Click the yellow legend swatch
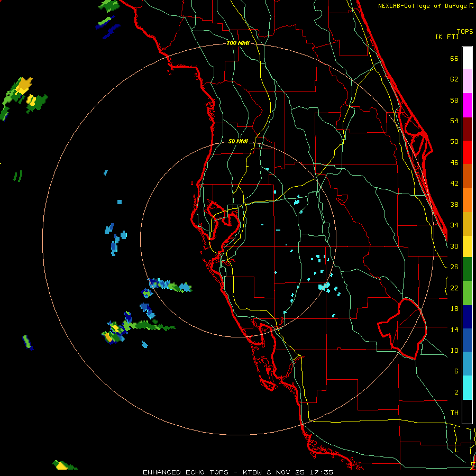Screen dimensions: 476x476 pos(467,246)
